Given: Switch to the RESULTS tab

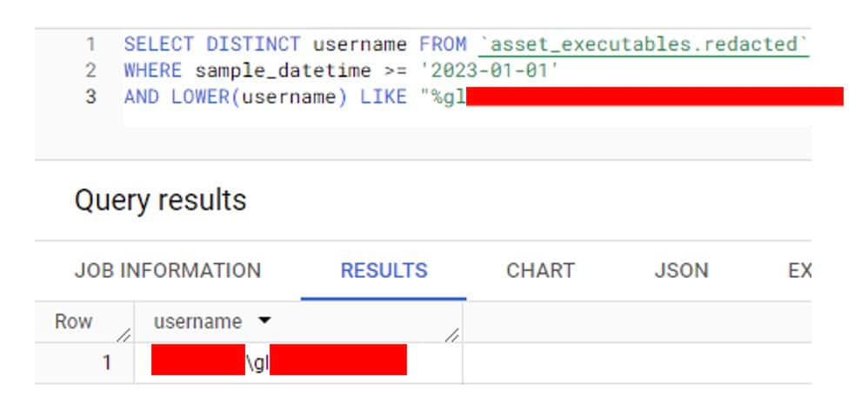Looking at the screenshot, I should tap(384, 270).
